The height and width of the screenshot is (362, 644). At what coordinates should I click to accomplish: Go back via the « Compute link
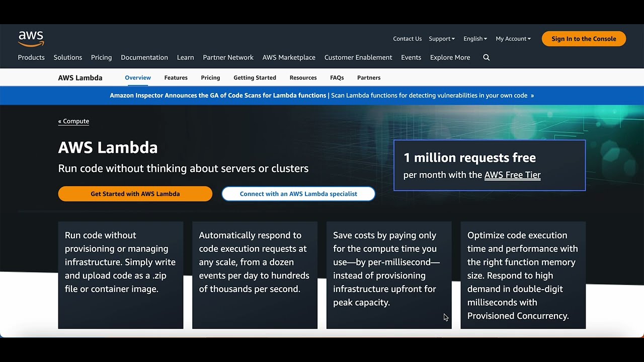73,121
